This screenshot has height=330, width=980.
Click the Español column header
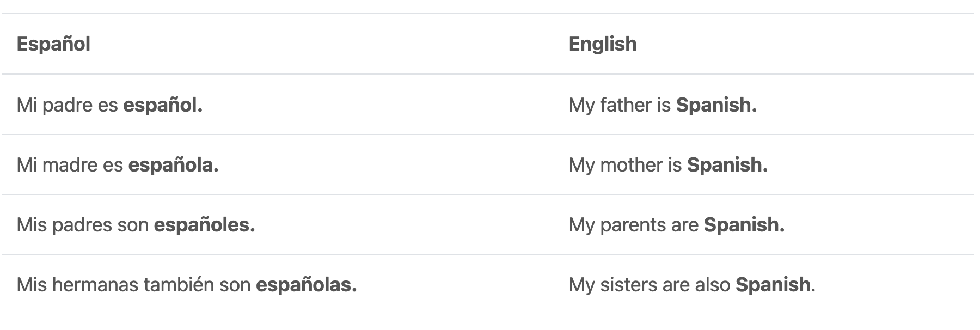(x=53, y=44)
